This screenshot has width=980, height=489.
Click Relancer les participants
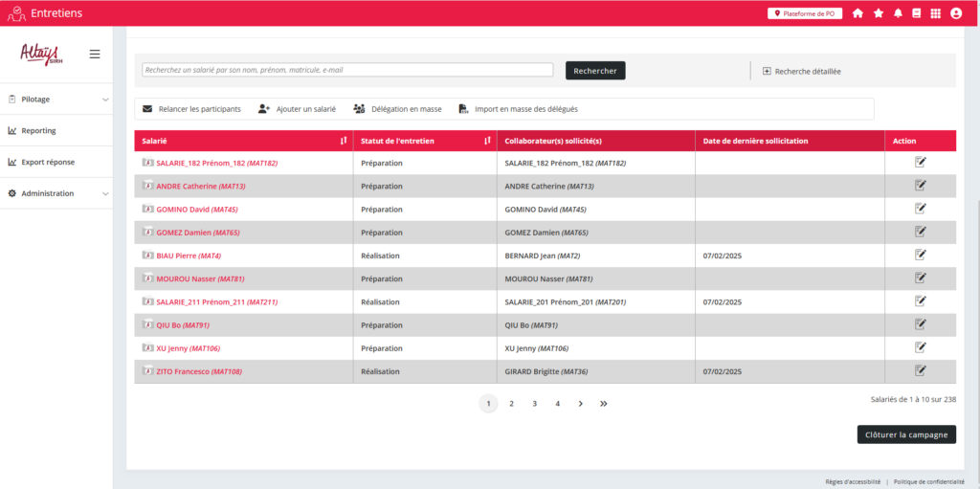click(191, 109)
